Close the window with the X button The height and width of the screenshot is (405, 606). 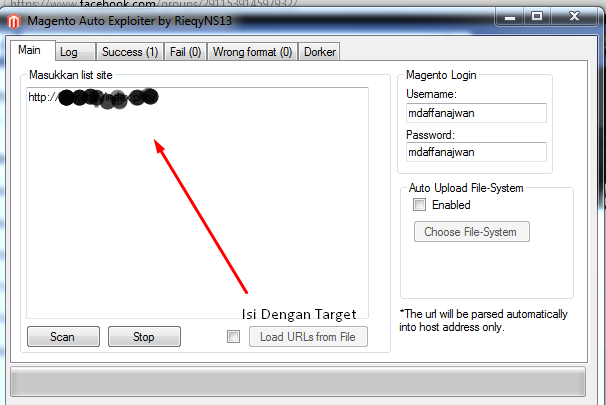point(574,17)
